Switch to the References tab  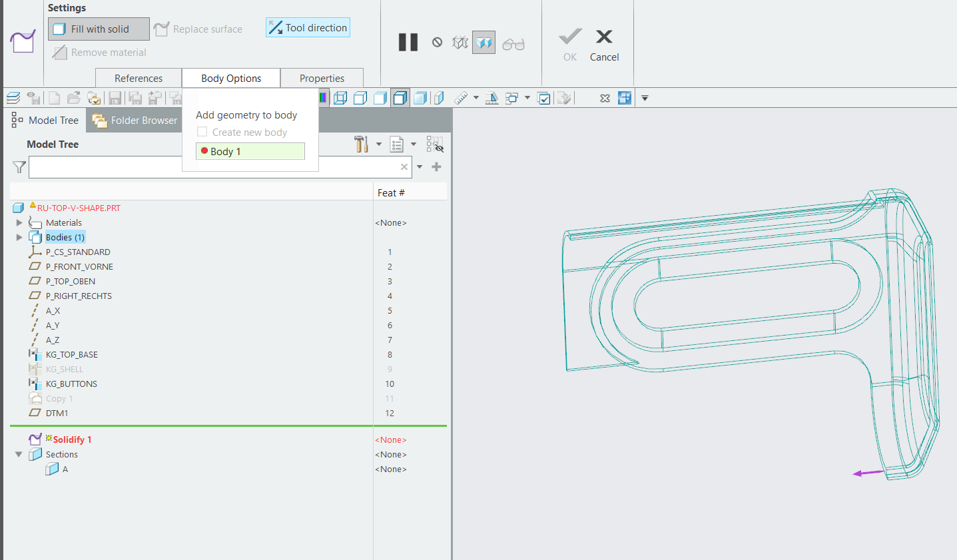pyautogui.click(x=138, y=78)
